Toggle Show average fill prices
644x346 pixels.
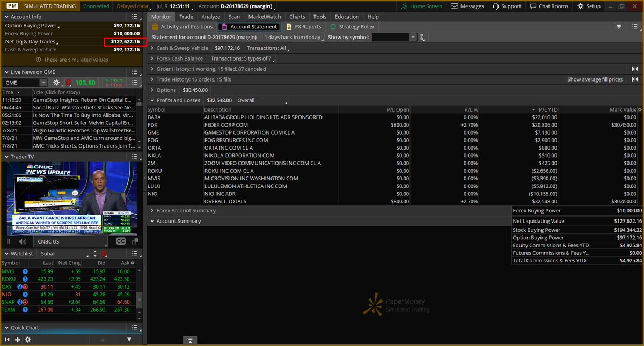click(x=595, y=79)
